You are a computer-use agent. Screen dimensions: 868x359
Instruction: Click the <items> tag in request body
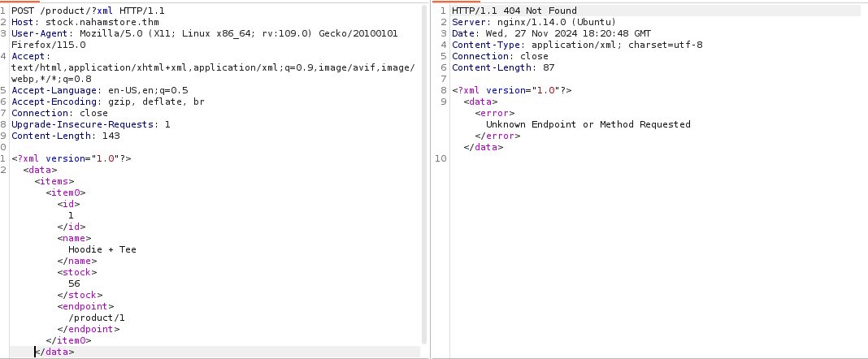(x=54, y=181)
